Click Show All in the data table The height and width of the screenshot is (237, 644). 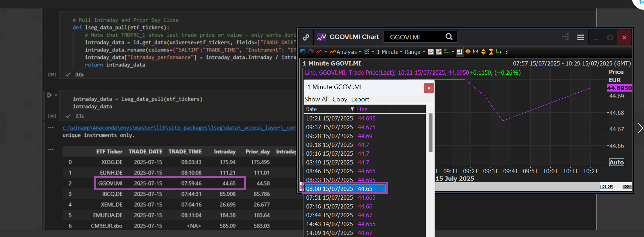click(316, 99)
